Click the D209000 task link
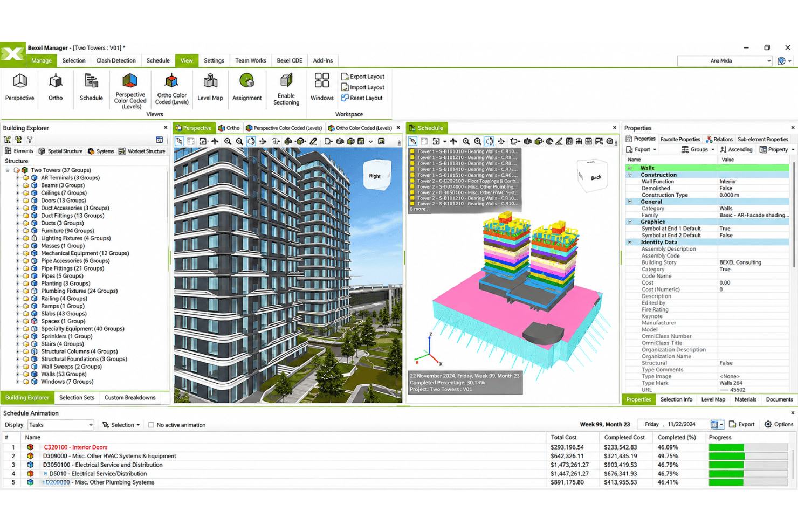This screenshot has width=798, height=532. pos(58,482)
